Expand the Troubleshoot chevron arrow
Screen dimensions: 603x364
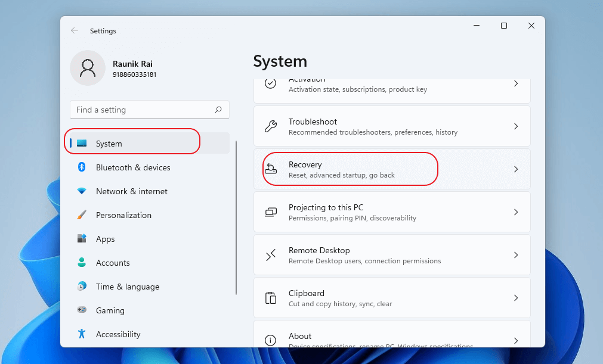[516, 126]
